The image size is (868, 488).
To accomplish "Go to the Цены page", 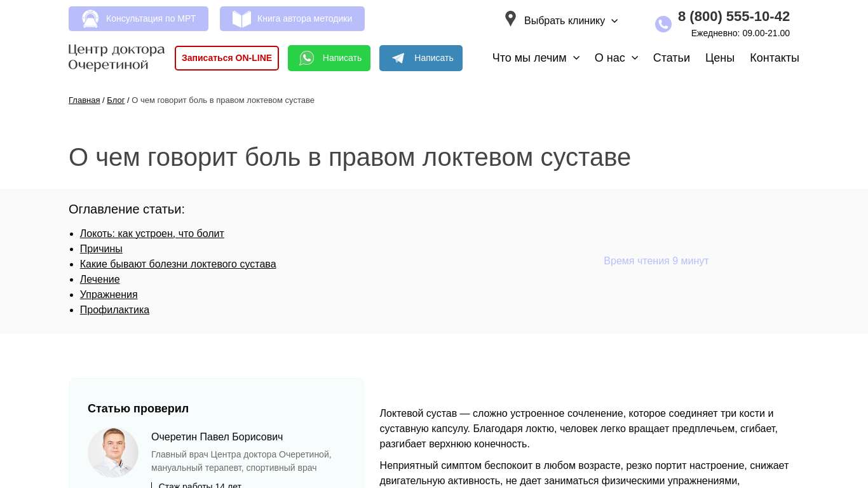I will pyautogui.click(x=719, y=58).
